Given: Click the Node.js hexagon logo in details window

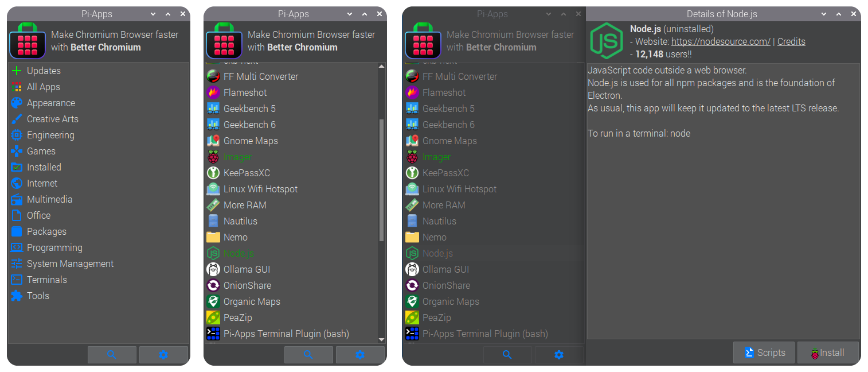Looking at the screenshot, I should tap(607, 41).
